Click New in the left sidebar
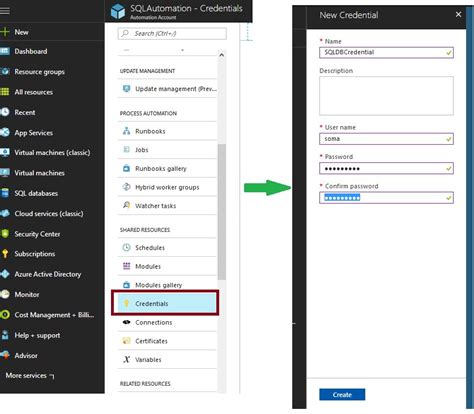The image size is (474, 414). coord(21,32)
